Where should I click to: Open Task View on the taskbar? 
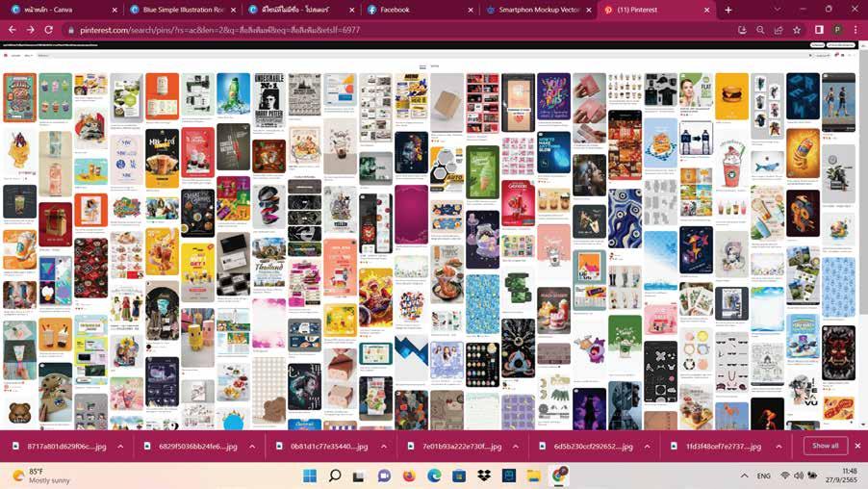[359, 476]
